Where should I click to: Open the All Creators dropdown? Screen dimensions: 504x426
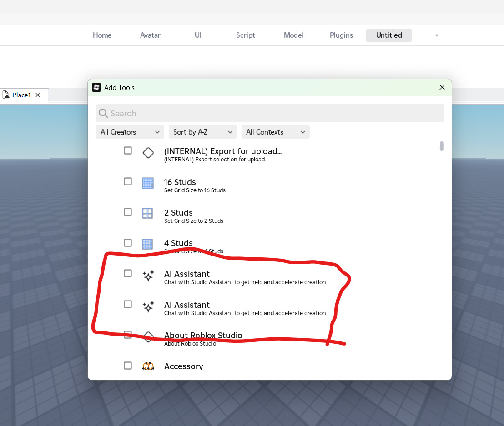tap(130, 132)
